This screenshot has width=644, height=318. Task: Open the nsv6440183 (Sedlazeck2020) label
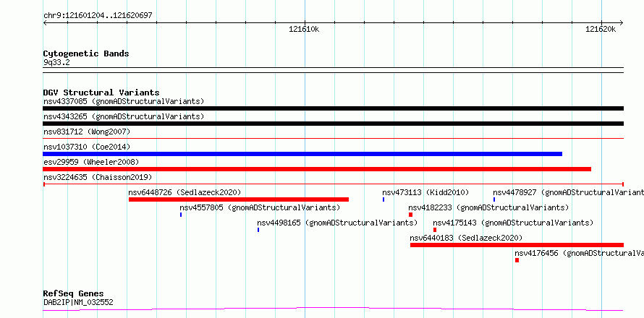coord(466,238)
